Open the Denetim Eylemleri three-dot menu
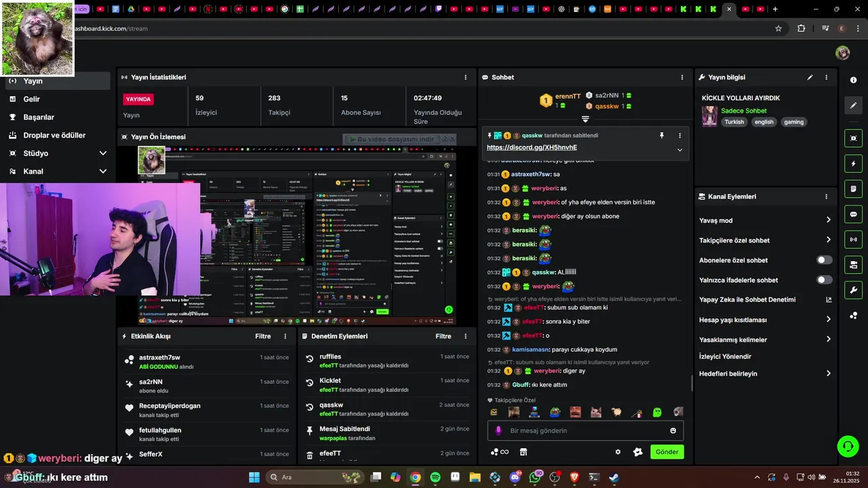 tap(465, 336)
